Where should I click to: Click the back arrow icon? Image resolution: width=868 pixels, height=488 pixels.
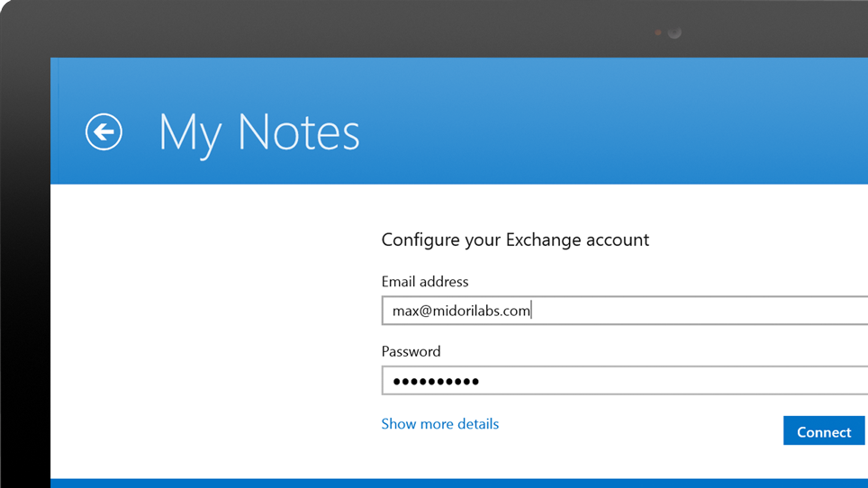click(104, 132)
